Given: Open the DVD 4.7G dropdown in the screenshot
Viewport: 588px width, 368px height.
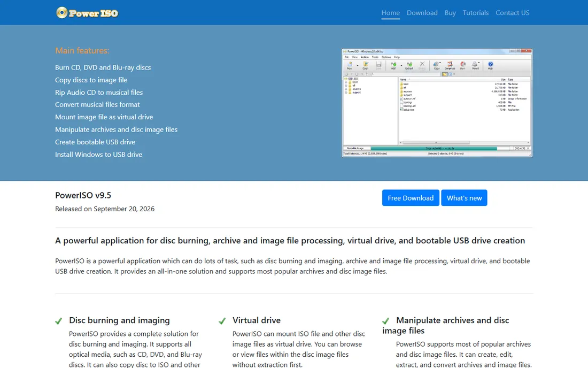Looking at the screenshot, I should 522,148.
